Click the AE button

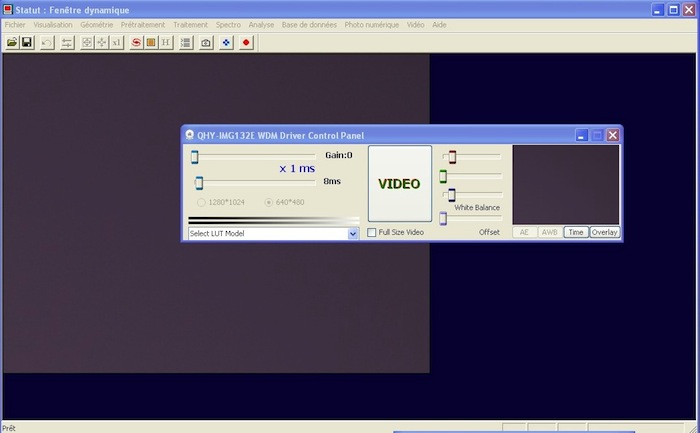[x=525, y=232]
